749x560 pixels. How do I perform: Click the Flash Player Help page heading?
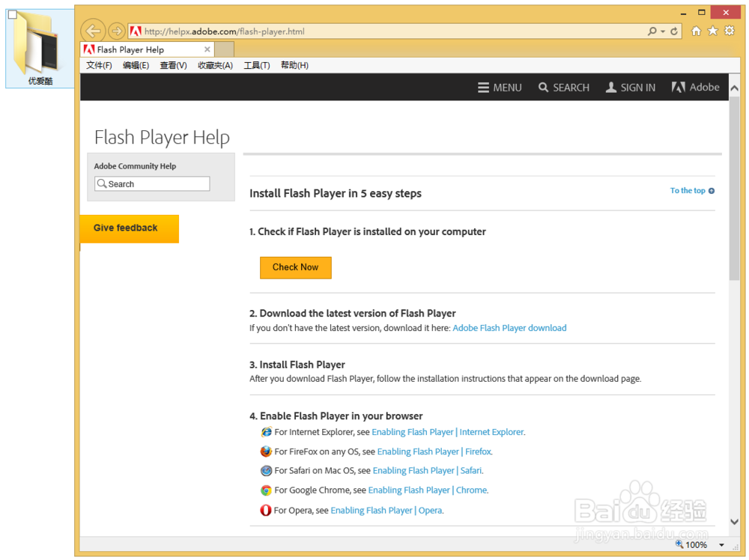coord(162,138)
